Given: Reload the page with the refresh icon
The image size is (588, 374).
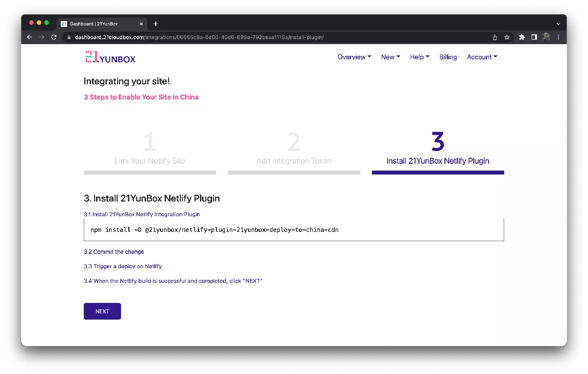Looking at the screenshot, I should click(54, 37).
